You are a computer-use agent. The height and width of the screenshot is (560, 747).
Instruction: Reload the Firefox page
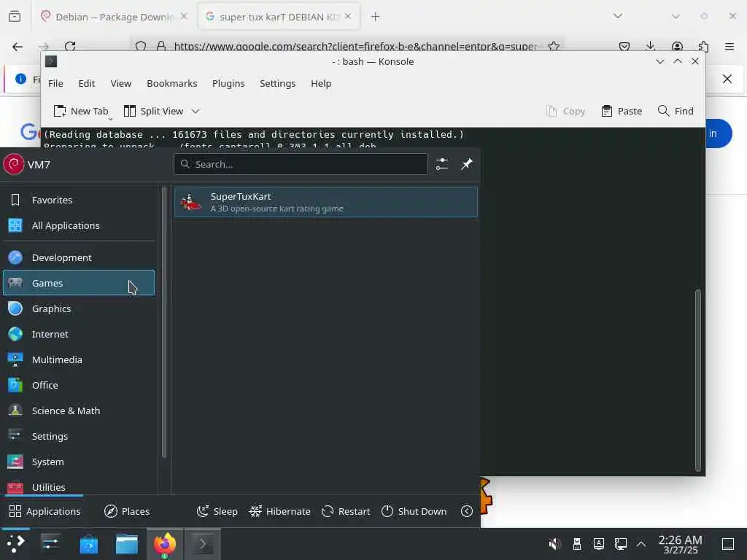(x=71, y=46)
